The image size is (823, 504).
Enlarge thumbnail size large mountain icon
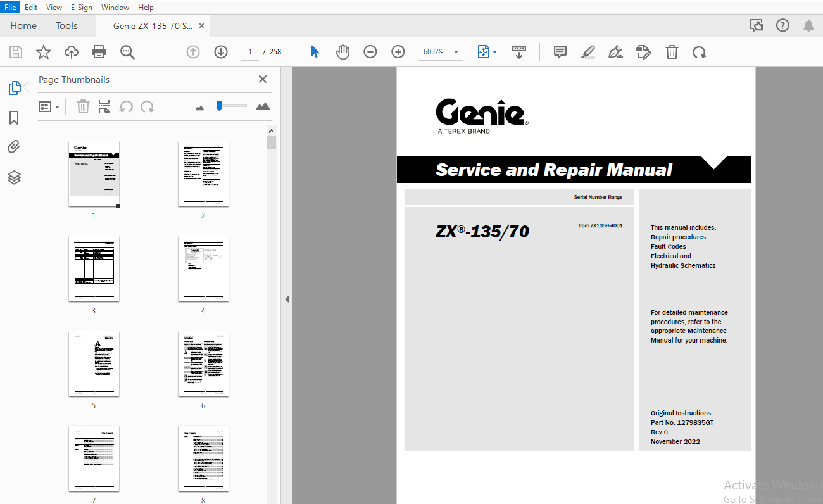pos(263,106)
